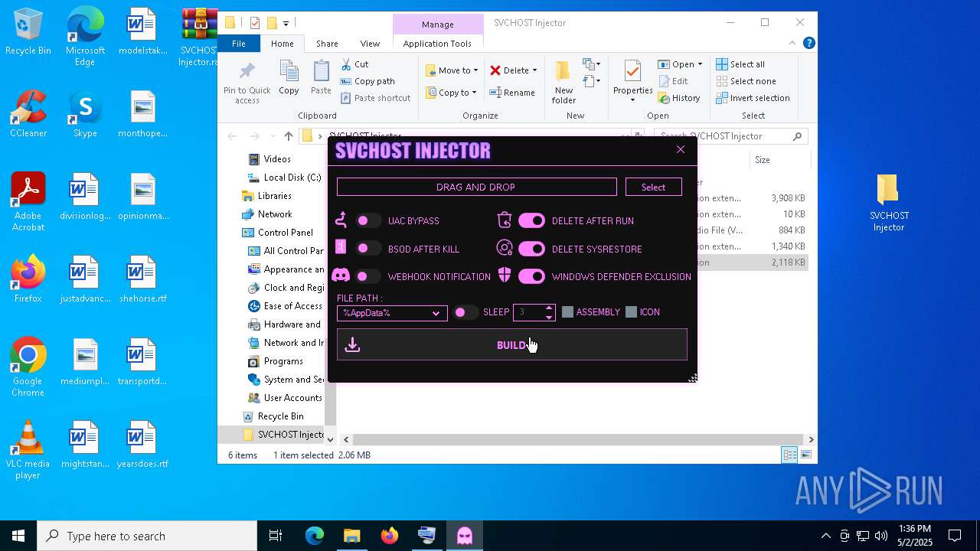The image size is (980, 551).
Task: Switch to the Share ribbon tab
Action: 327,44
